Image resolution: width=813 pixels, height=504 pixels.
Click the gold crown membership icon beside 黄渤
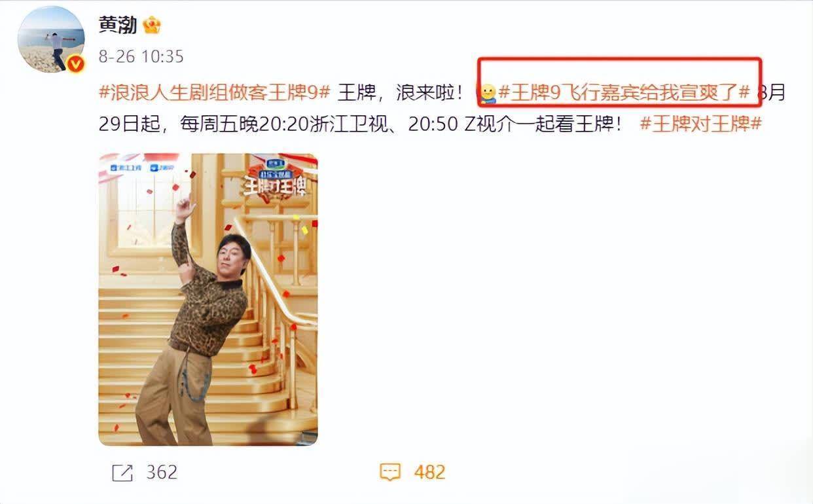click(152, 25)
